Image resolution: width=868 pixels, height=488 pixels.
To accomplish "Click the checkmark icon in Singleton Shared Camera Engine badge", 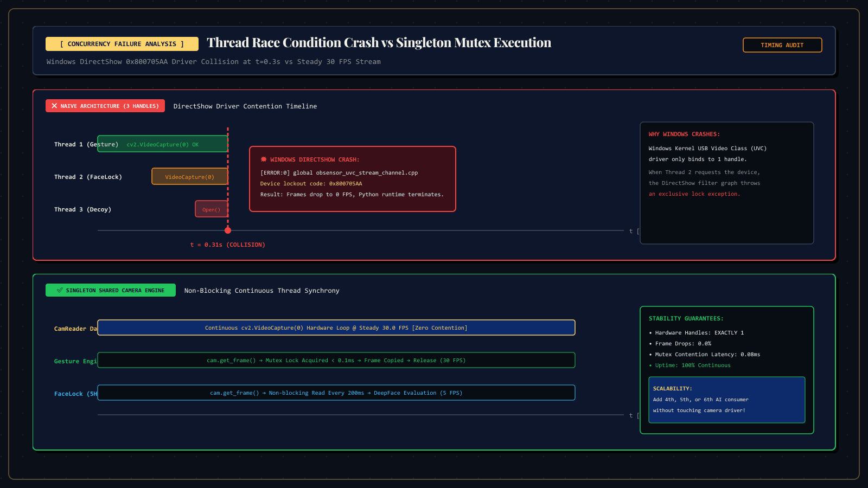I will pyautogui.click(x=60, y=290).
